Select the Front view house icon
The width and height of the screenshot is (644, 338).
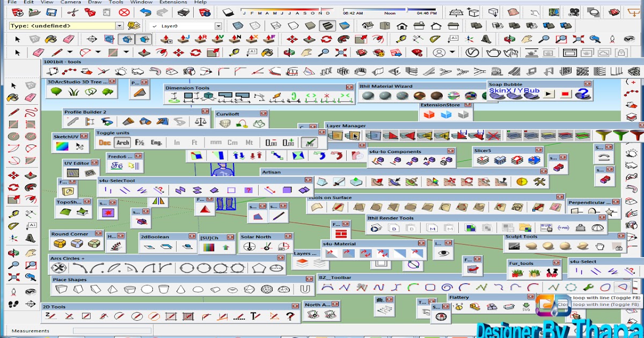(x=401, y=25)
